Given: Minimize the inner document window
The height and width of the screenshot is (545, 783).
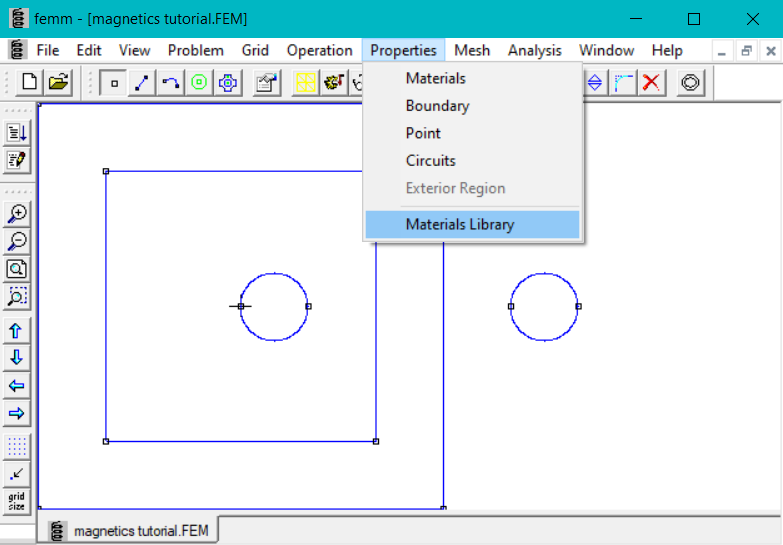Looking at the screenshot, I should coord(722,51).
